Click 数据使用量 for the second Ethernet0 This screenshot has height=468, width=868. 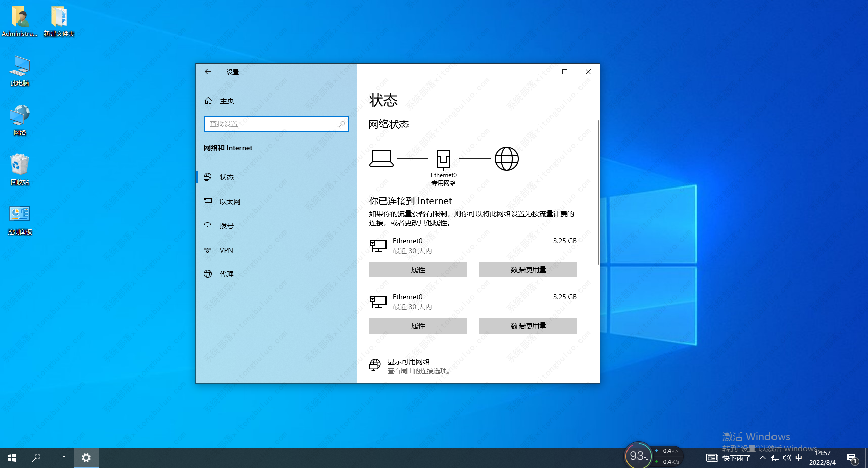point(528,326)
